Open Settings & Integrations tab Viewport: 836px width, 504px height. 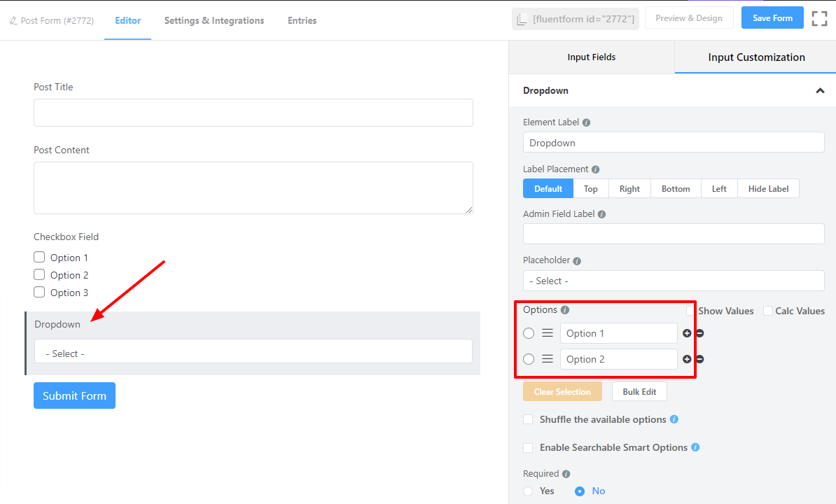(x=214, y=20)
